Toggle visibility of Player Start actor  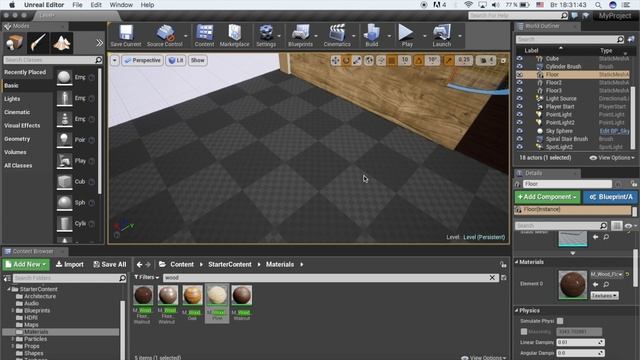pyautogui.click(x=520, y=107)
